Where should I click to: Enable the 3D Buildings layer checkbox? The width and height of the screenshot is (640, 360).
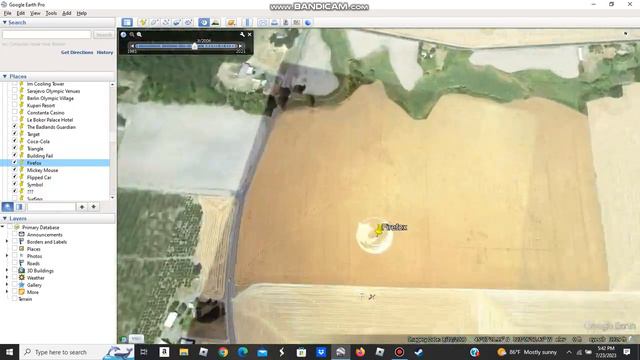click(15, 271)
